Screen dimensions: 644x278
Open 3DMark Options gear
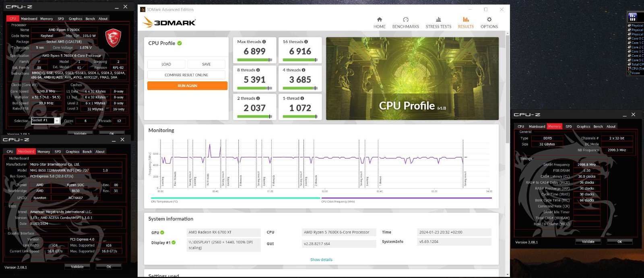pyautogui.click(x=489, y=19)
